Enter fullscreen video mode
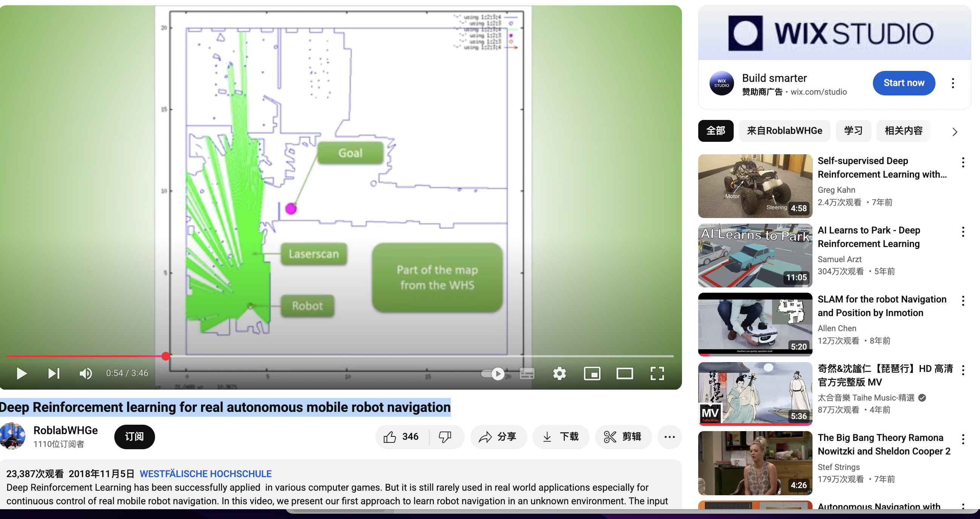 [x=657, y=373]
